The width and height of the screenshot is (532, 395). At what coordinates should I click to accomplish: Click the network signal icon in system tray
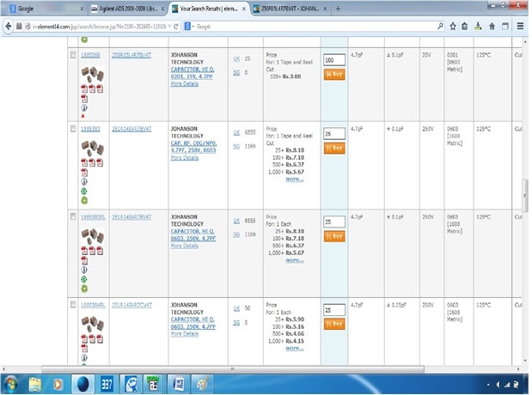coord(507,385)
